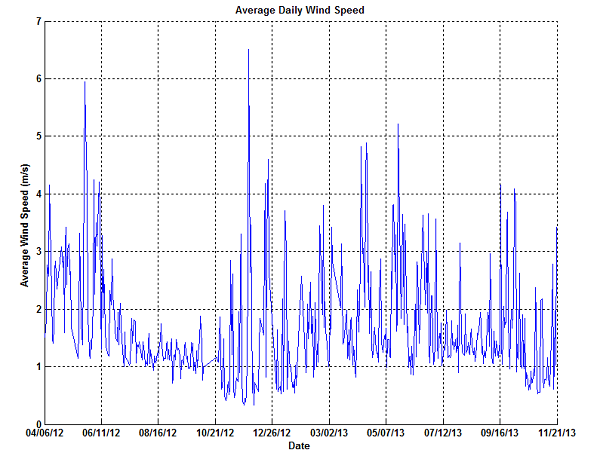Click the 05/07/13 date tick label
The image size is (600, 459).
click(386, 433)
